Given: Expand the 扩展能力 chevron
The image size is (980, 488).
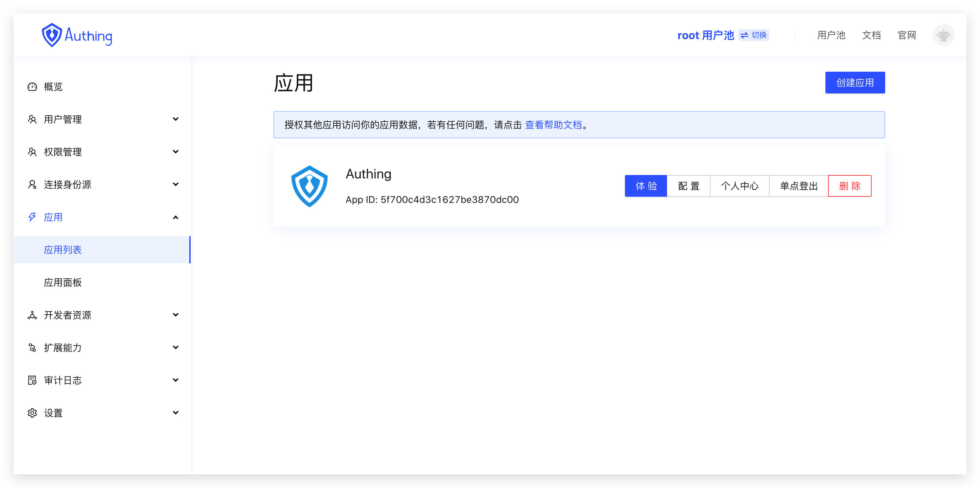Looking at the screenshot, I should (175, 348).
